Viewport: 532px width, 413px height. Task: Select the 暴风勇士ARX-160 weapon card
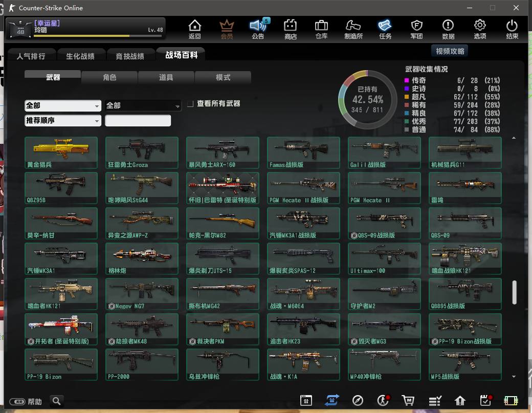click(x=223, y=153)
